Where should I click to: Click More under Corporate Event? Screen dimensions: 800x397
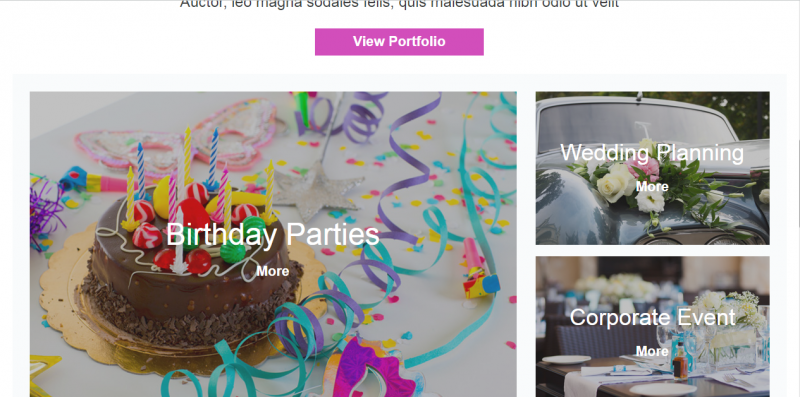pyautogui.click(x=652, y=351)
